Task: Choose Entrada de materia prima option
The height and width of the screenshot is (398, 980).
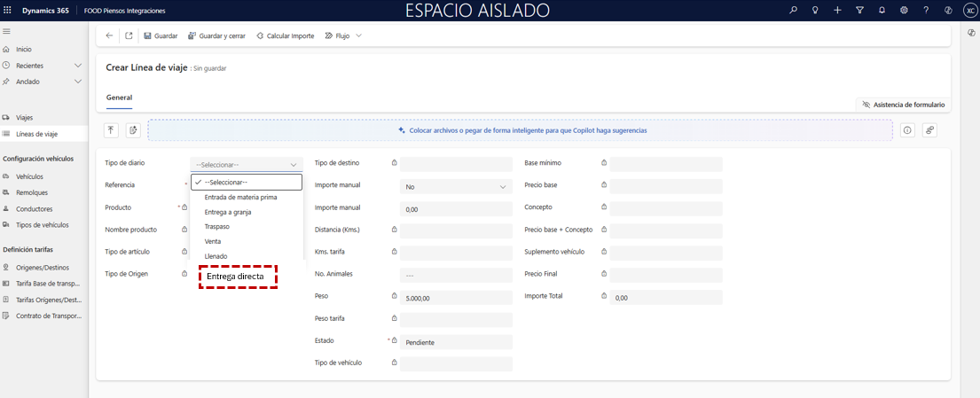Action: click(x=240, y=197)
